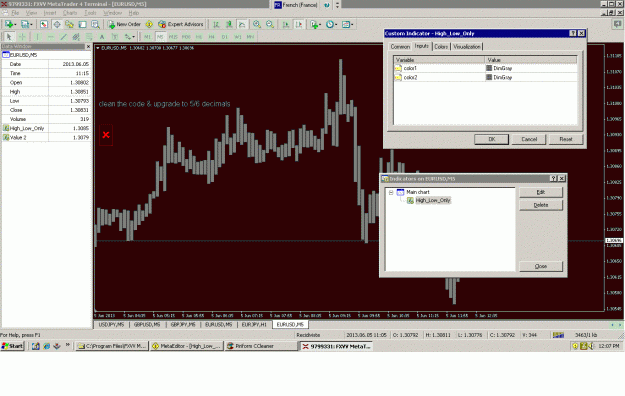Open the Insert menu

pyautogui.click(x=50, y=13)
